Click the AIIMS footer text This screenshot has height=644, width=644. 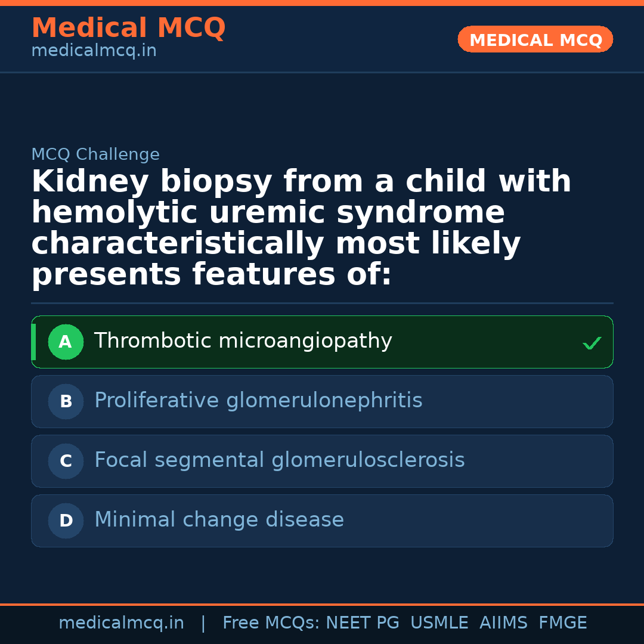tap(503, 623)
